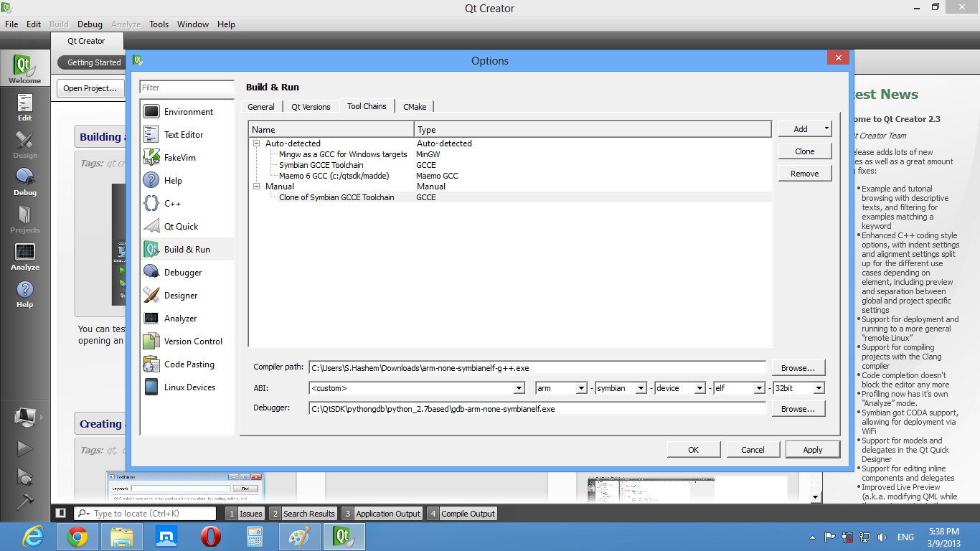Click in the Compiler path field
This screenshot has height=551, width=980.
click(x=537, y=368)
